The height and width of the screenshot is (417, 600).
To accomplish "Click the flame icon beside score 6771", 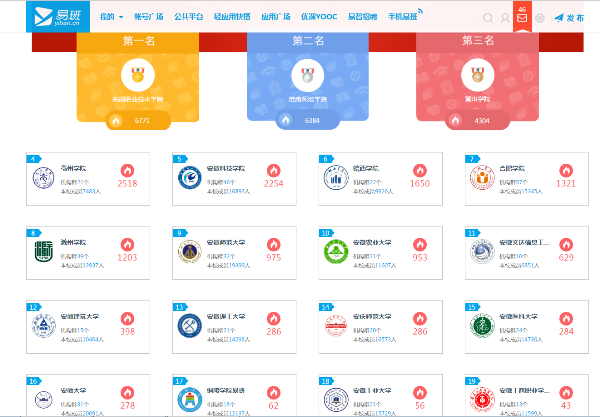I will click(x=116, y=121).
